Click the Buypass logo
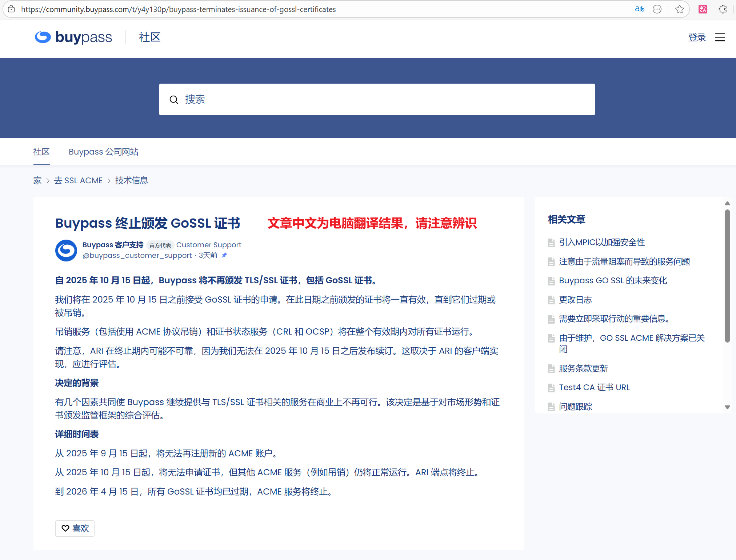This screenshot has width=736, height=560. click(x=73, y=37)
